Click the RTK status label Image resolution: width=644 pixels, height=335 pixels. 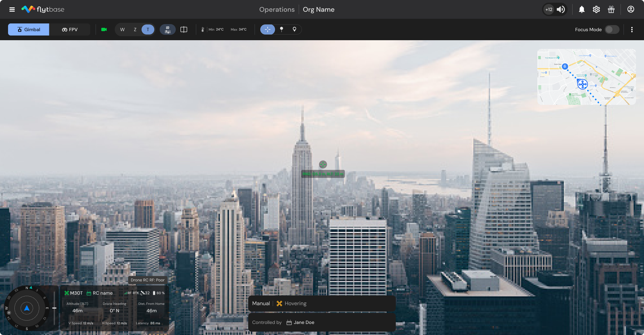(x=136, y=293)
